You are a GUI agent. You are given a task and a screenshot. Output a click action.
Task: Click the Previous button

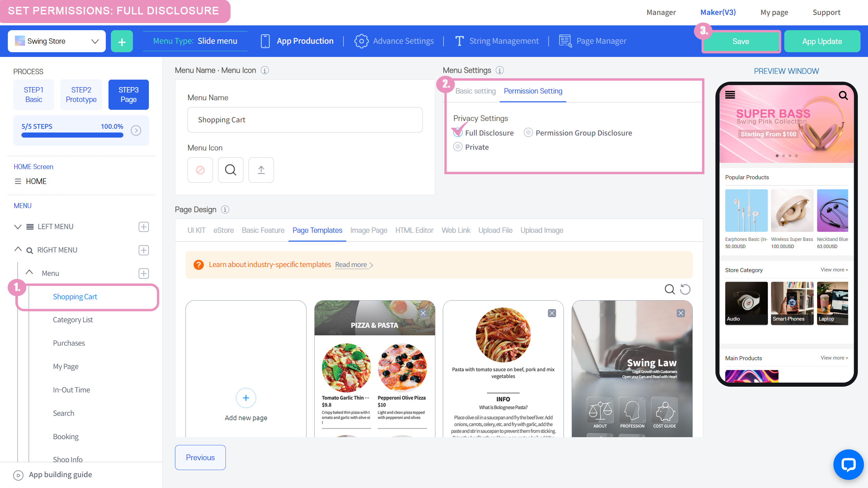coord(200,457)
